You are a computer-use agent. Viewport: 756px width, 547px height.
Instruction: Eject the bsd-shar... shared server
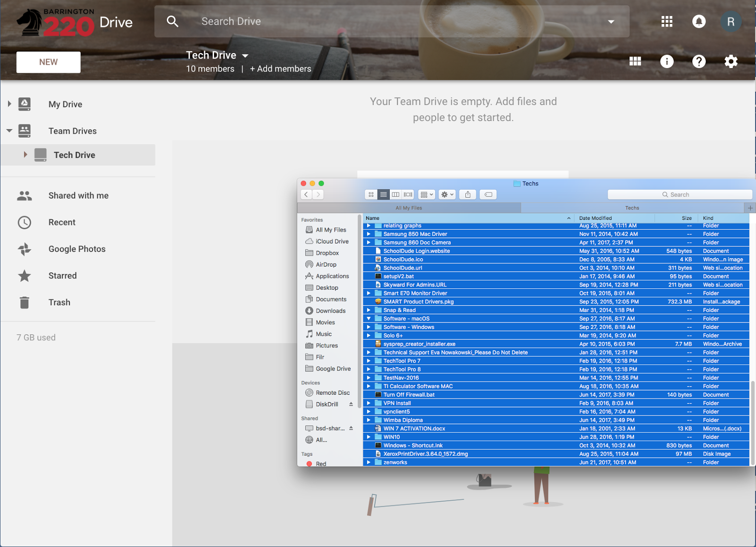tap(351, 428)
